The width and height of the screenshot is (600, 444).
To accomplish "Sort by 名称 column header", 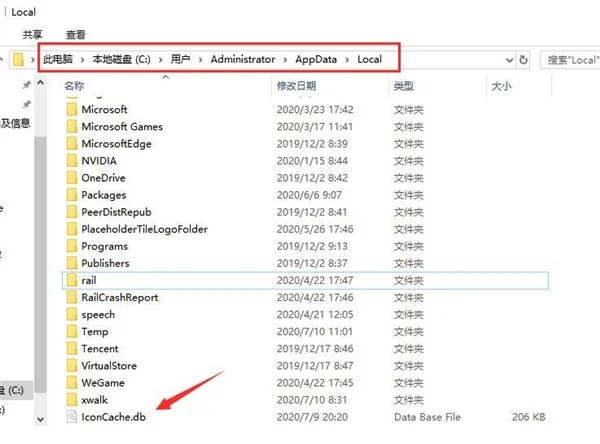I will pos(74,86).
